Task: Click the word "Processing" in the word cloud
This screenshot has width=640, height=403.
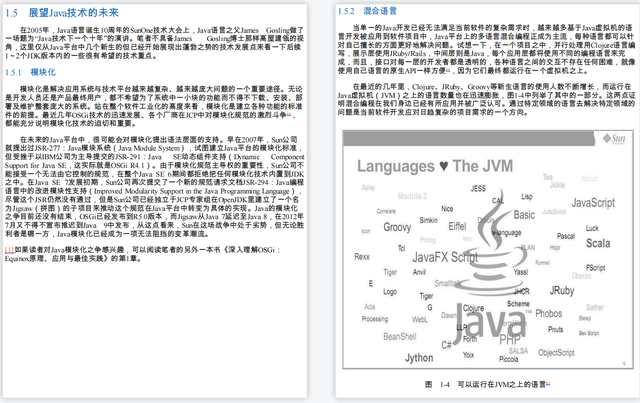Action: [375, 319]
